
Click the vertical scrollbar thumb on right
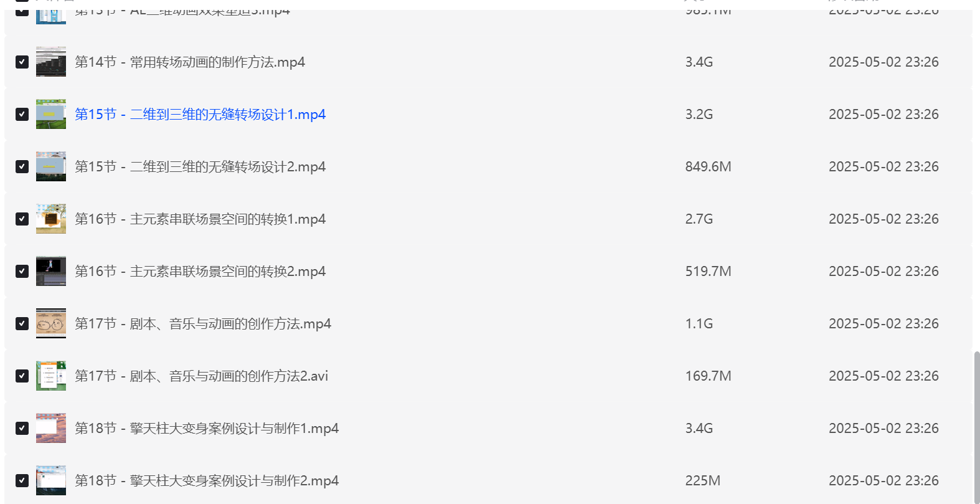977,427
